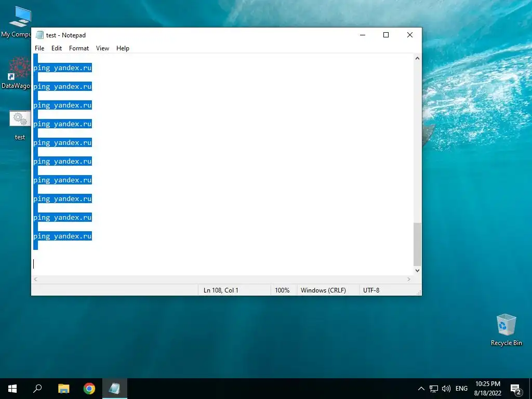Screen dimensions: 532x399
Task: Launch Google Chrome from the taskbar
Action: click(x=89, y=389)
